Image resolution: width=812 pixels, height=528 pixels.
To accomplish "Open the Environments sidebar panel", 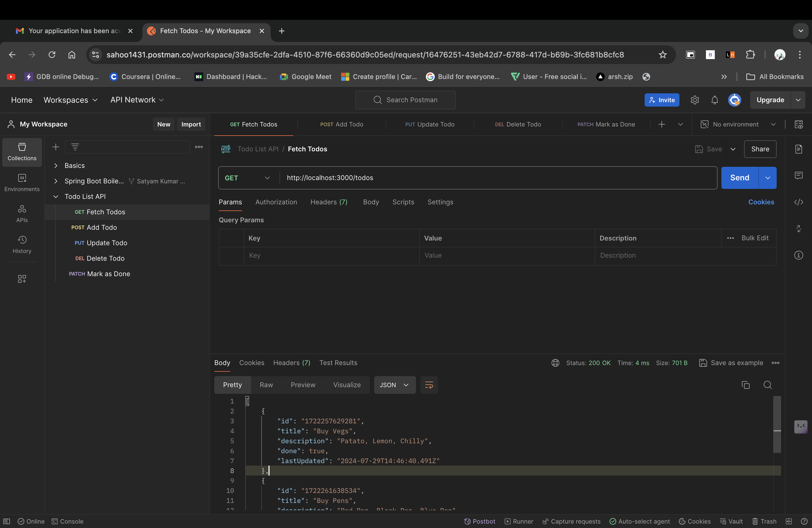I will click(x=22, y=183).
